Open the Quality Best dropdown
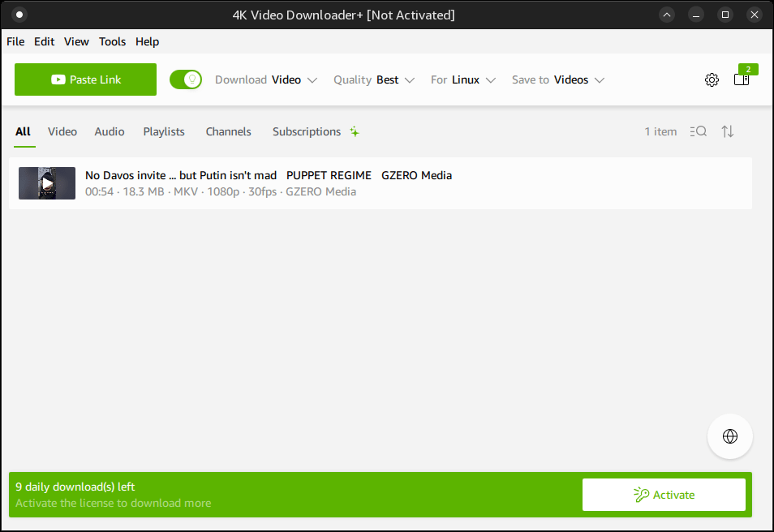The width and height of the screenshot is (774, 532). [374, 79]
